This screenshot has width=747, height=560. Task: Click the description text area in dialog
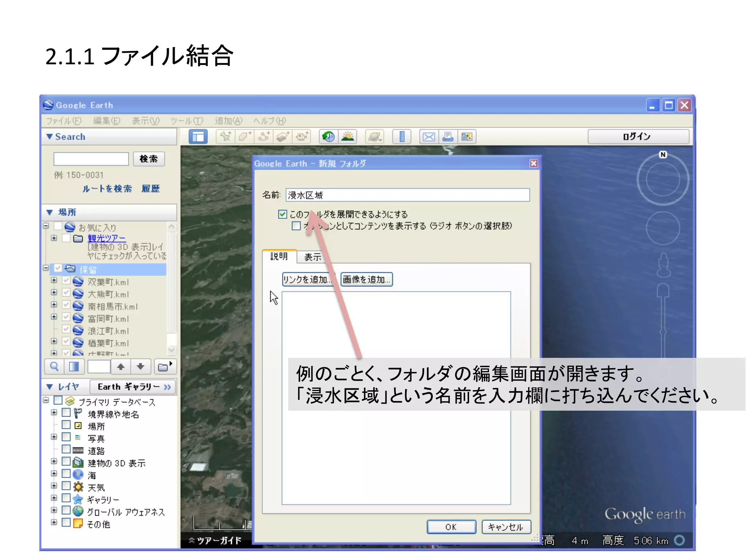pyautogui.click(x=396, y=398)
